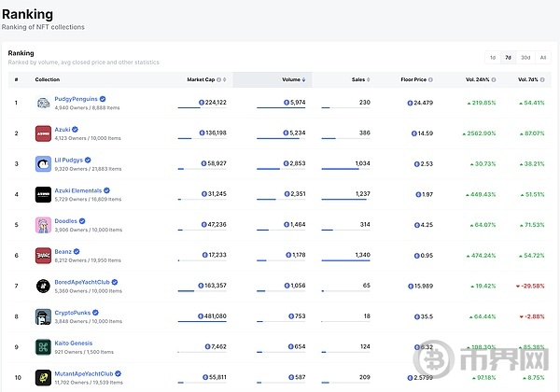Click the Azuki red logo icon
Screen dimensions: 560x392
pyautogui.click(x=43, y=133)
